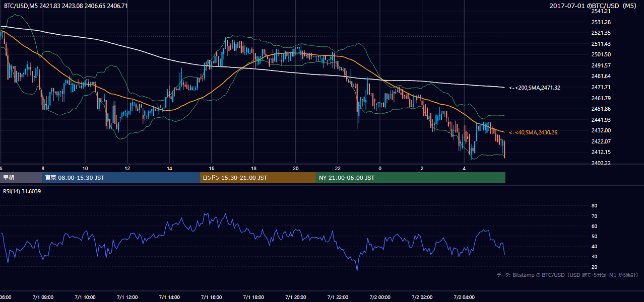Click price axis value 2531.28
This screenshot has width=644, height=302.
click(x=601, y=22)
